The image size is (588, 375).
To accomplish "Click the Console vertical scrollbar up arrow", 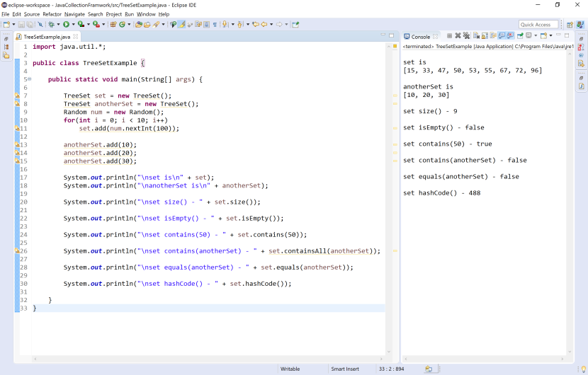I will [x=570, y=54].
